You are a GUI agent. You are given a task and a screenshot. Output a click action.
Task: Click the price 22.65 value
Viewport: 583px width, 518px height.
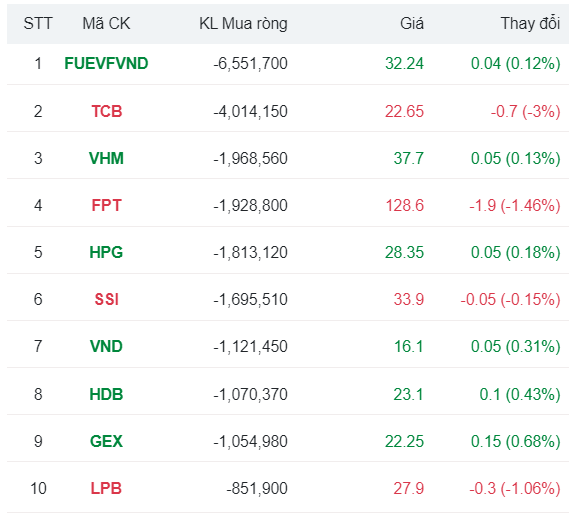[x=405, y=111]
